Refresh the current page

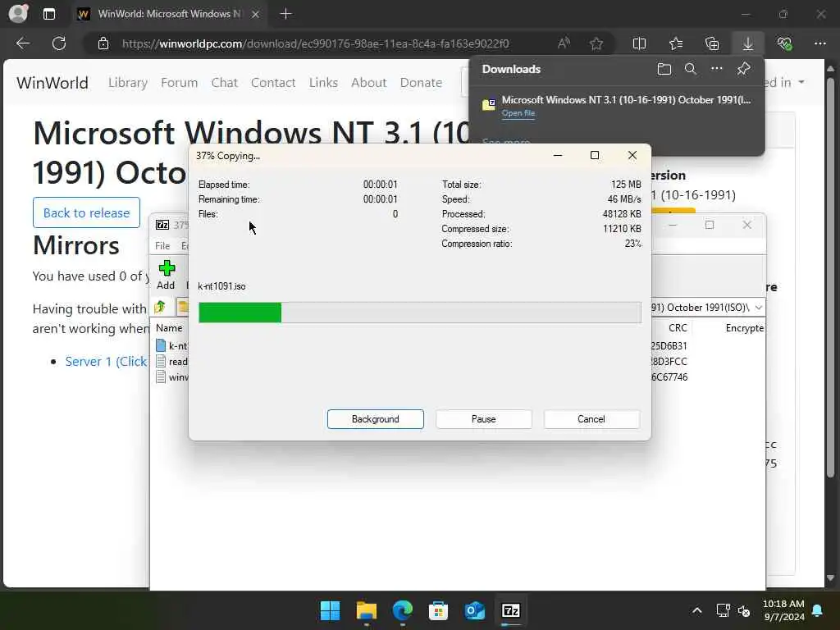(59, 43)
